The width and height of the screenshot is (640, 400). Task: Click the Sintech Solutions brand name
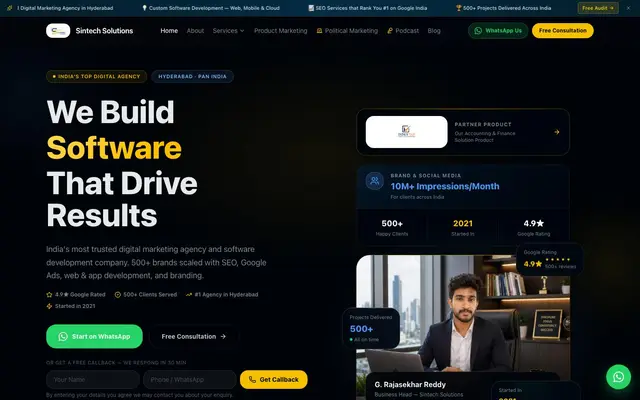(x=104, y=31)
